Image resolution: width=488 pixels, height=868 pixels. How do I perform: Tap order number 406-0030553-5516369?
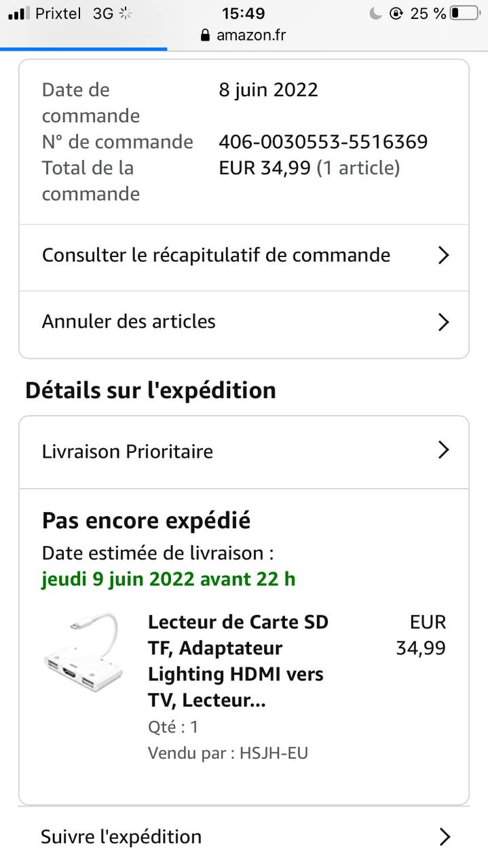click(323, 142)
